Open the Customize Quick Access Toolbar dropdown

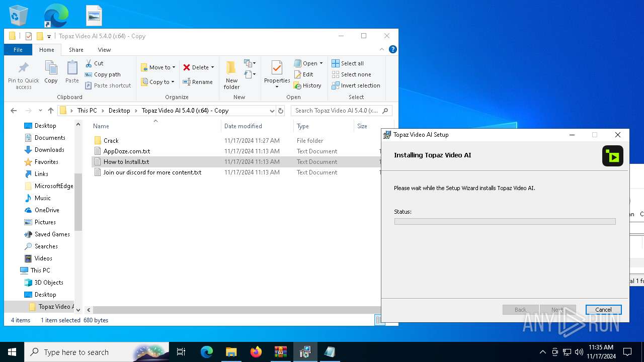tap(49, 36)
